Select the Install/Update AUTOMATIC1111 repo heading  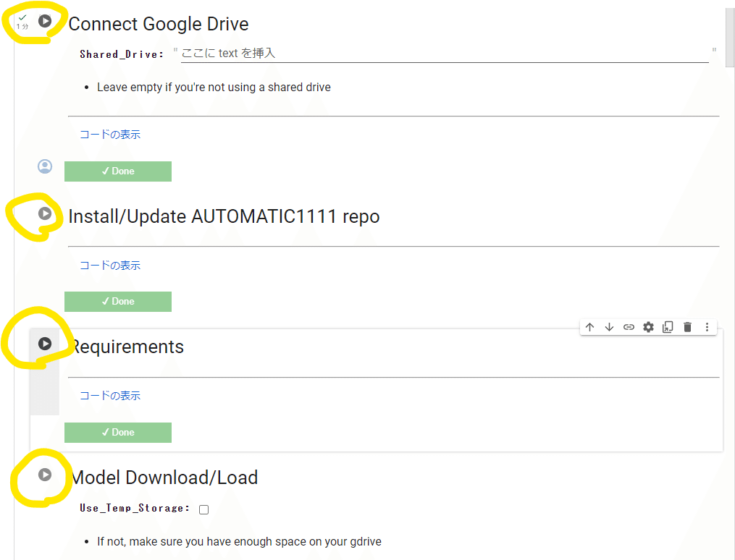click(224, 216)
